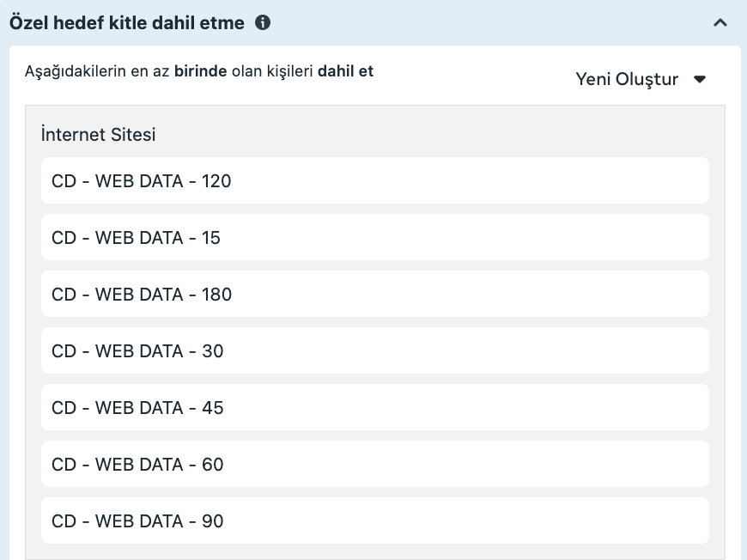This screenshot has width=747, height=560.
Task: Click the bold text dahil et
Action: (x=345, y=71)
